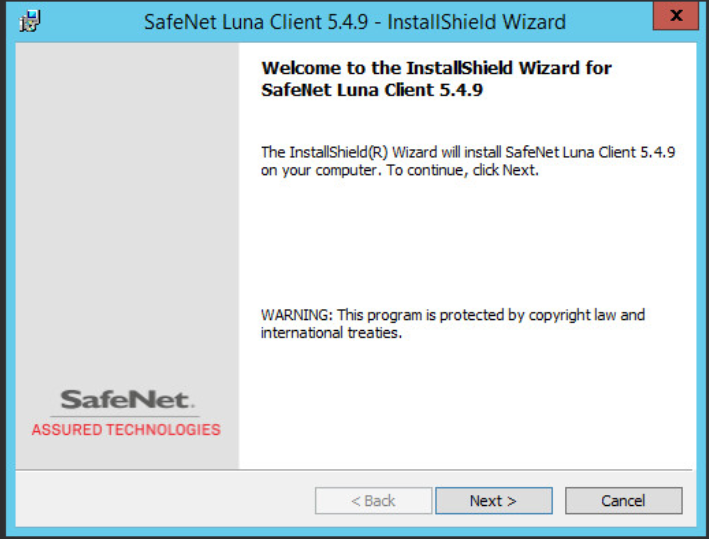Click Next to continue the installation
The image size is (709, 539).
pyautogui.click(x=493, y=501)
